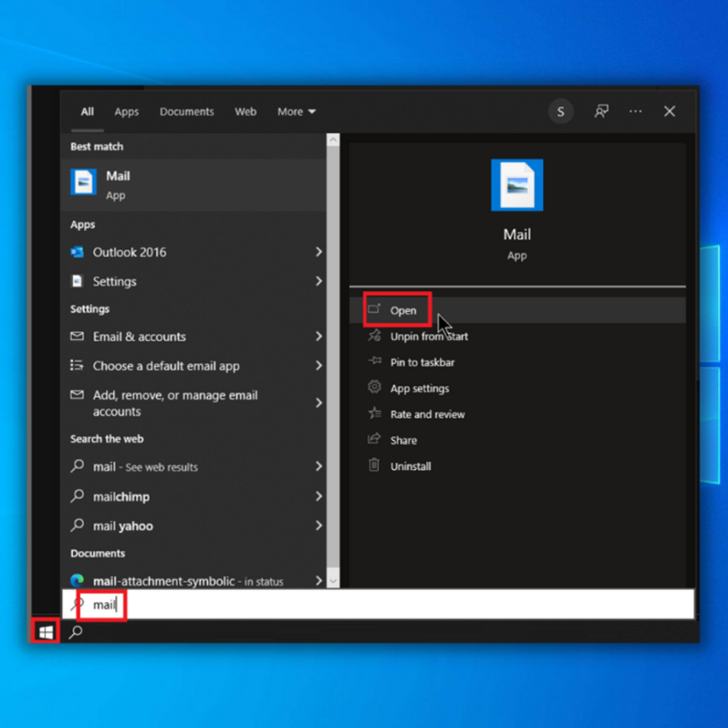The image size is (728, 728).
Task: Choose Pin to taskbar option
Action: point(422,363)
